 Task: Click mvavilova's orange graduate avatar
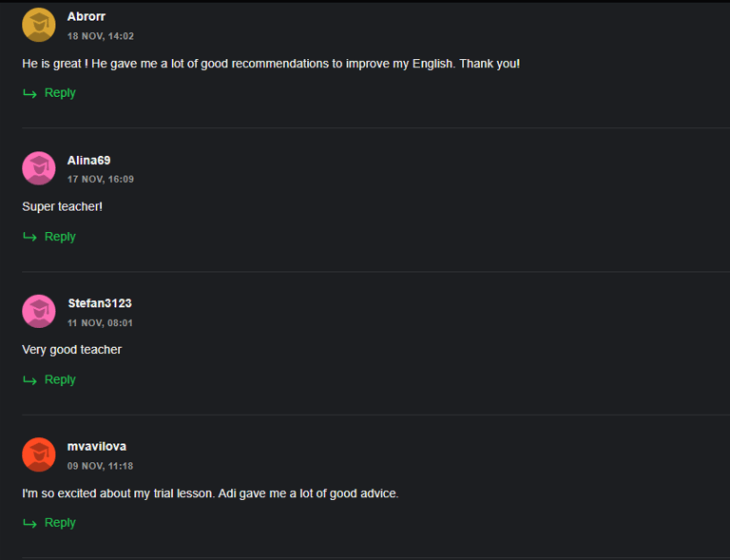(x=39, y=454)
